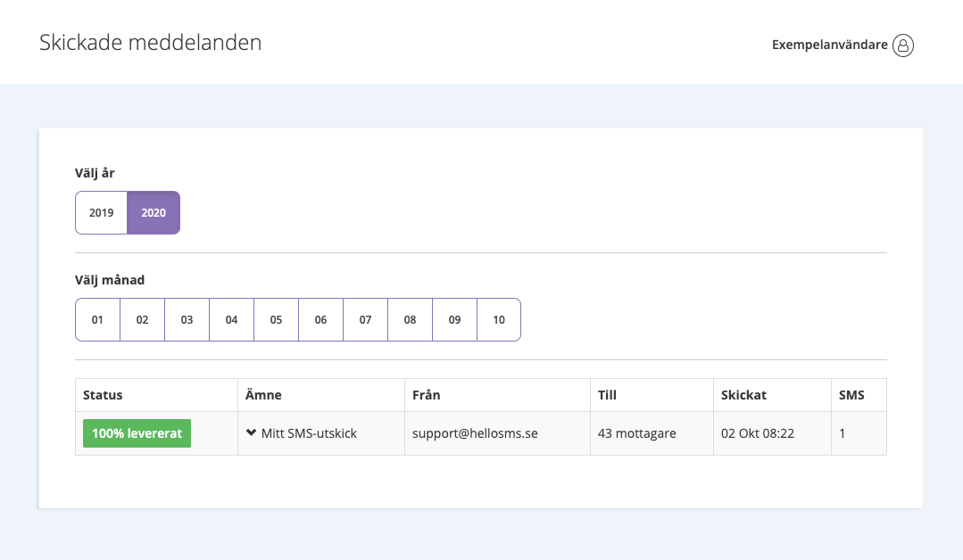Click the Status column header
This screenshot has height=560, width=963.
pos(156,395)
